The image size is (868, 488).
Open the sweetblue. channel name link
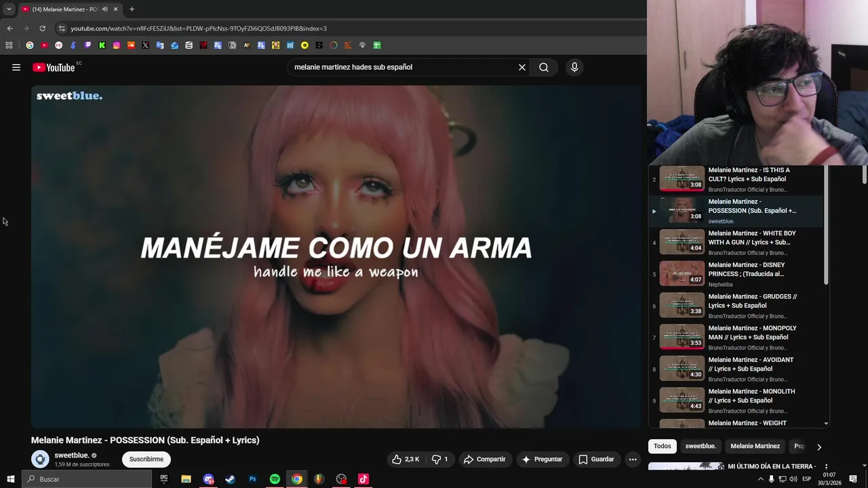[71, 455]
